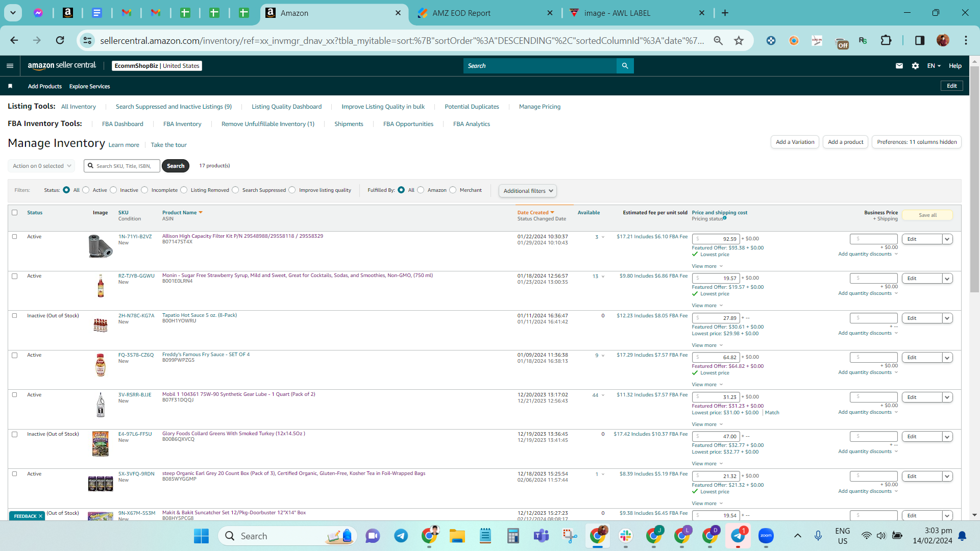This screenshot has width=980, height=551.
Task: Click Add a Variation button
Action: click(x=795, y=142)
